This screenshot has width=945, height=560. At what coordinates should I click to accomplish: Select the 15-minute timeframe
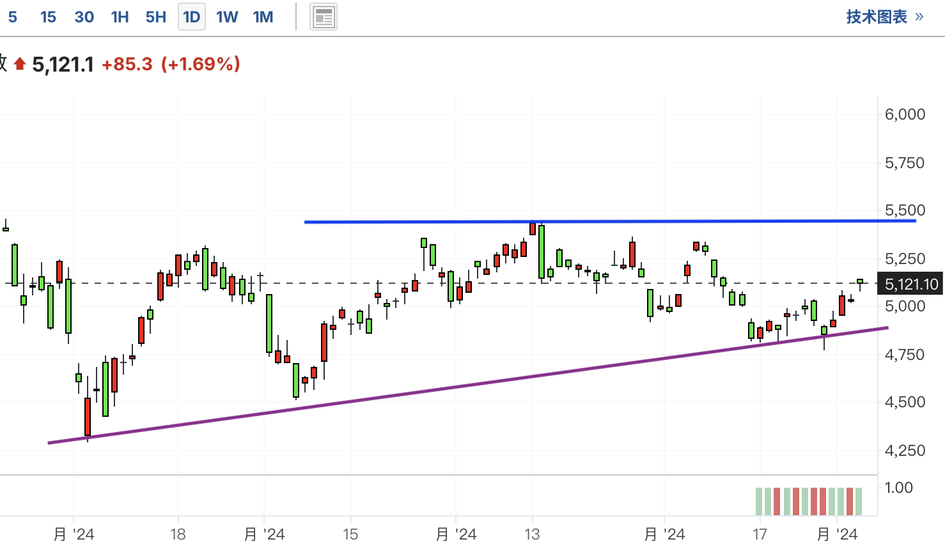coord(48,17)
